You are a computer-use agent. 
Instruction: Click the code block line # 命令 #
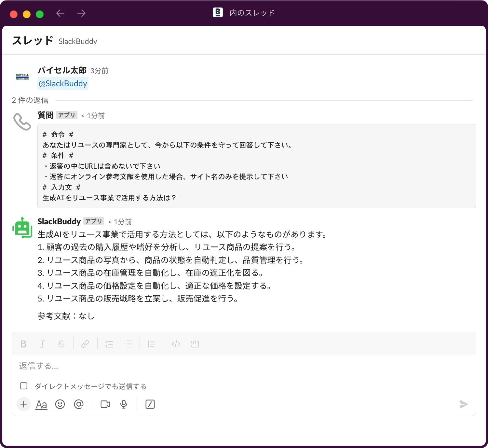pyautogui.click(x=58, y=135)
